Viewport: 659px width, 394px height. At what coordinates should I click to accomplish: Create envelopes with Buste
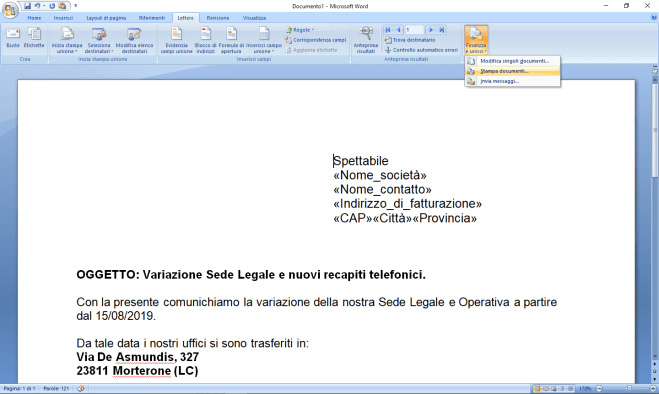coord(13,38)
